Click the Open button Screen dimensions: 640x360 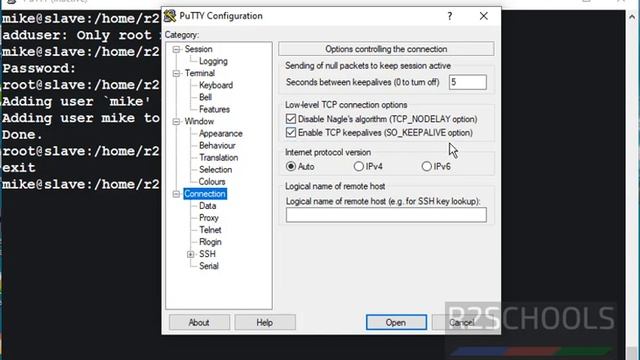tap(396, 322)
